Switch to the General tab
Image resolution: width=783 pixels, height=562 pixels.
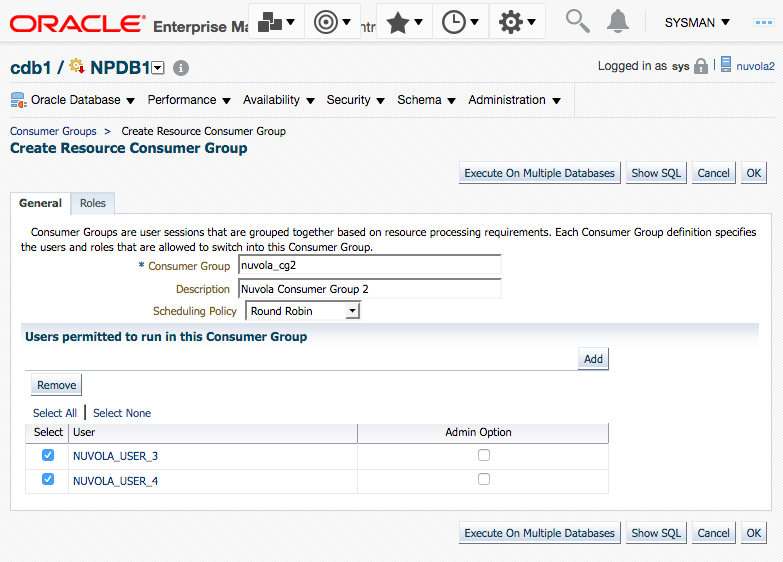click(x=40, y=203)
